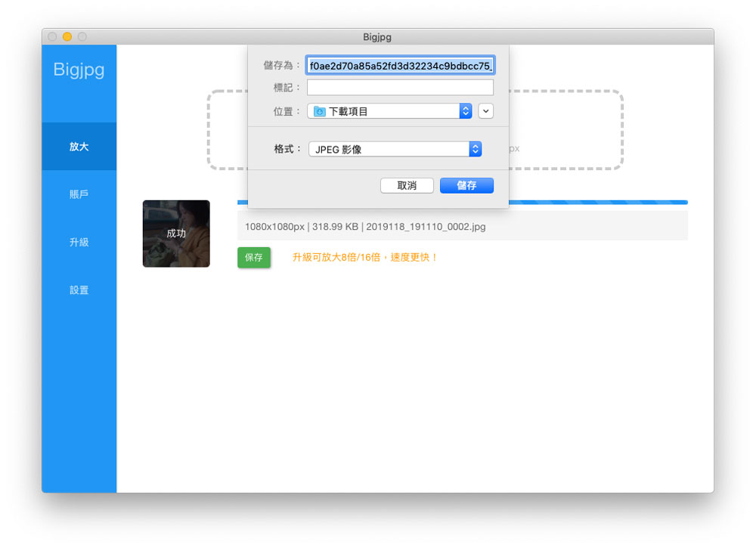Click the green 保存 button

(253, 258)
